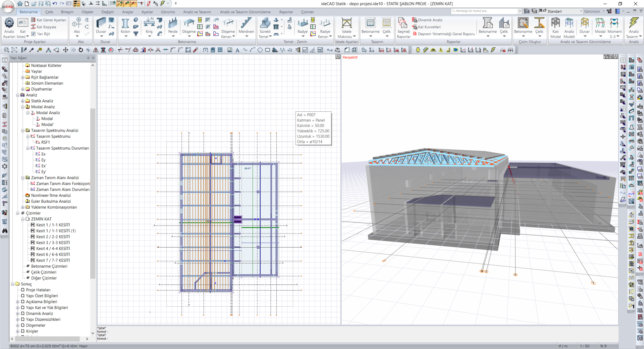
Task: Click the rotate tool in edit toolbar
Action: click(x=81, y=50)
